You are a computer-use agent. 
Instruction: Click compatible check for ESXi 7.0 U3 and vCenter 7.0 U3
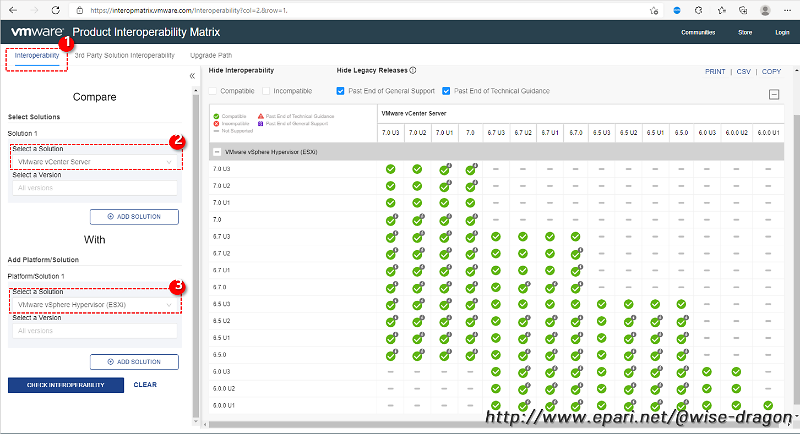point(391,169)
